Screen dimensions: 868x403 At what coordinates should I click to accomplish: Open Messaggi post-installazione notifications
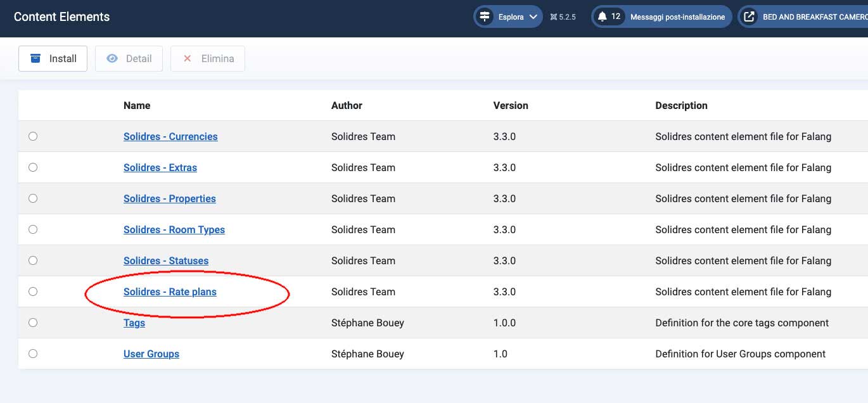(x=677, y=17)
